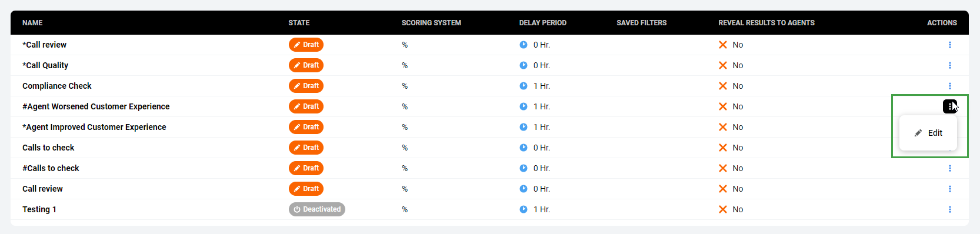
Task: Open actions menu for #Calls to check
Action: pyautogui.click(x=949, y=168)
